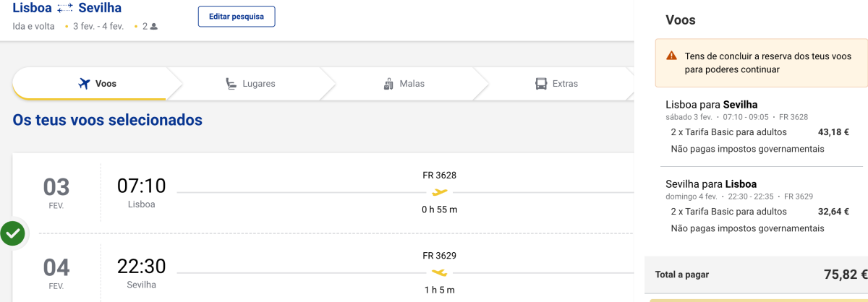Open the Extras step tab

tap(556, 84)
